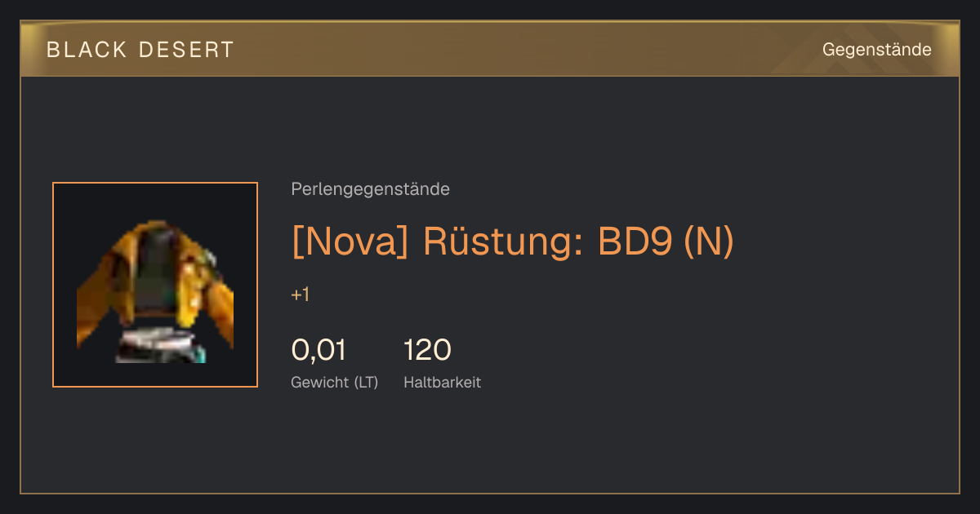Viewport: 980px width, 514px height.
Task: Click the Nova armor jacket item icon
Action: (x=155, y=291)
